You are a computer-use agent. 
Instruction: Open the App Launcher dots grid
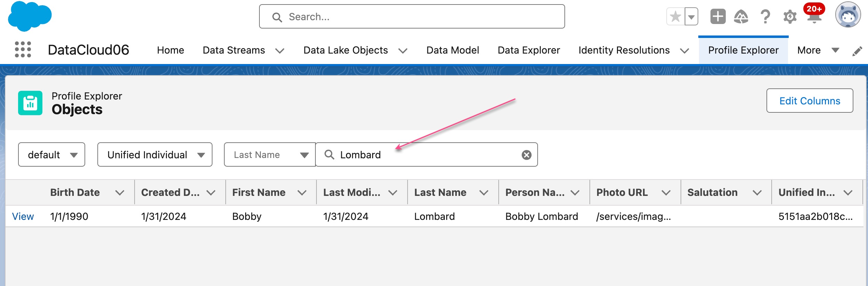click(23, 50)
